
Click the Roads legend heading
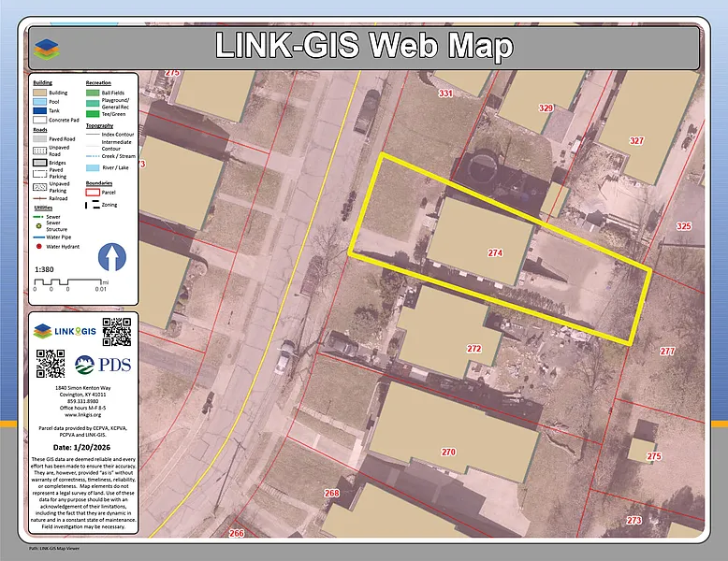[x=40, y=130]
